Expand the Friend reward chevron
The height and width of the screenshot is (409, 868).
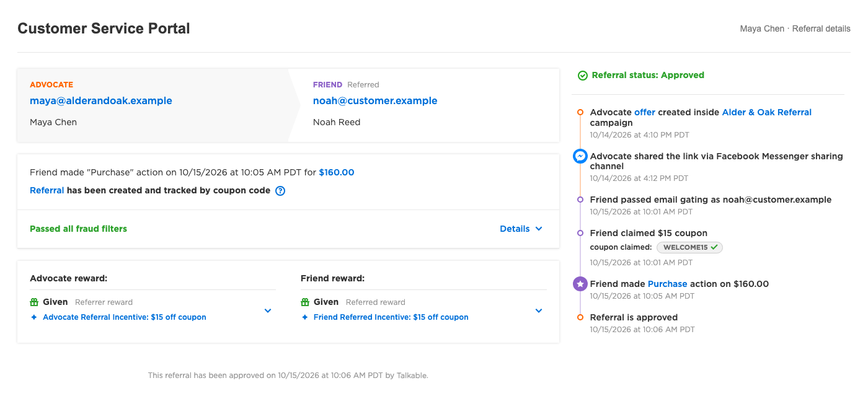tap(539, 310)
